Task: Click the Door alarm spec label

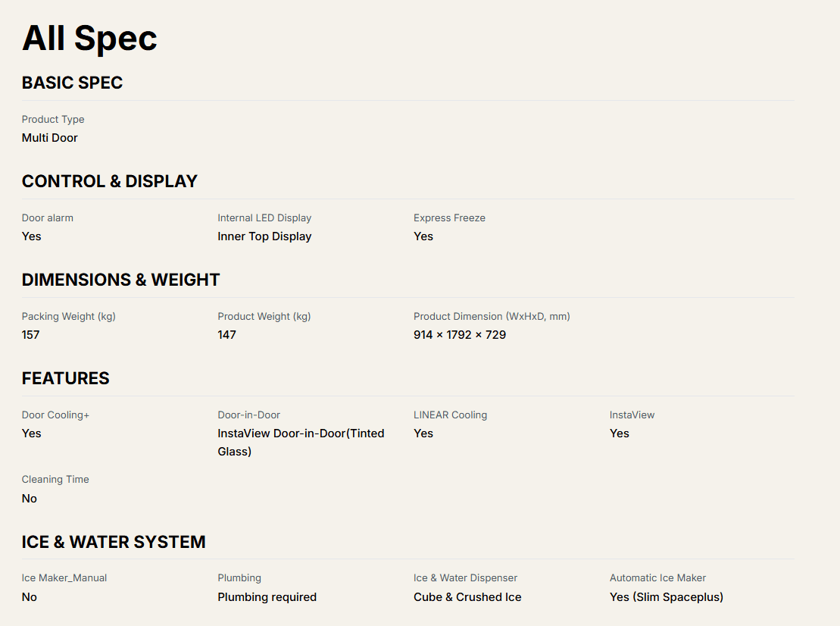Action: click(x=48, y=218)
